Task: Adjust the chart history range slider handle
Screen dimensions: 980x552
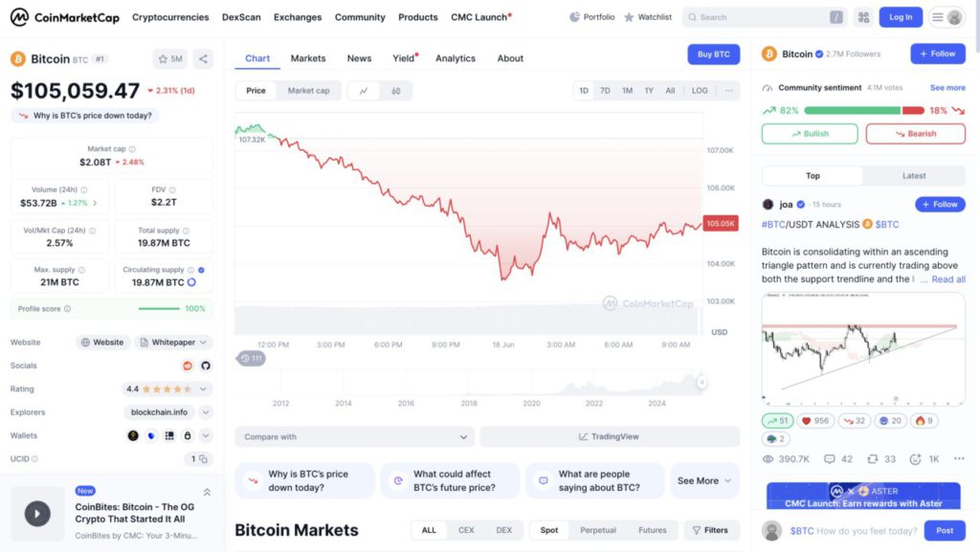Action: tap(702, 382)
